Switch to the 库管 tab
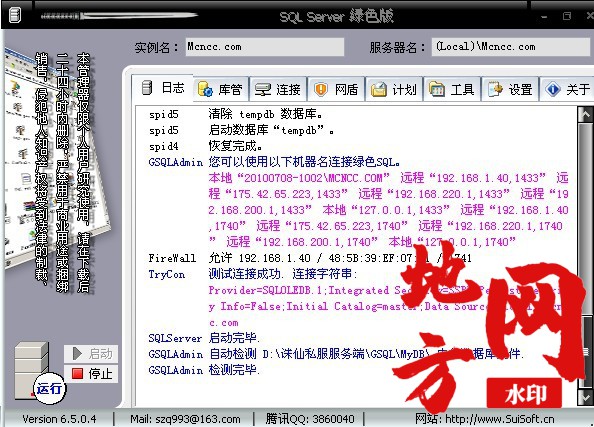The height and width of the screenshot is (427, 594). pos(221,89)
